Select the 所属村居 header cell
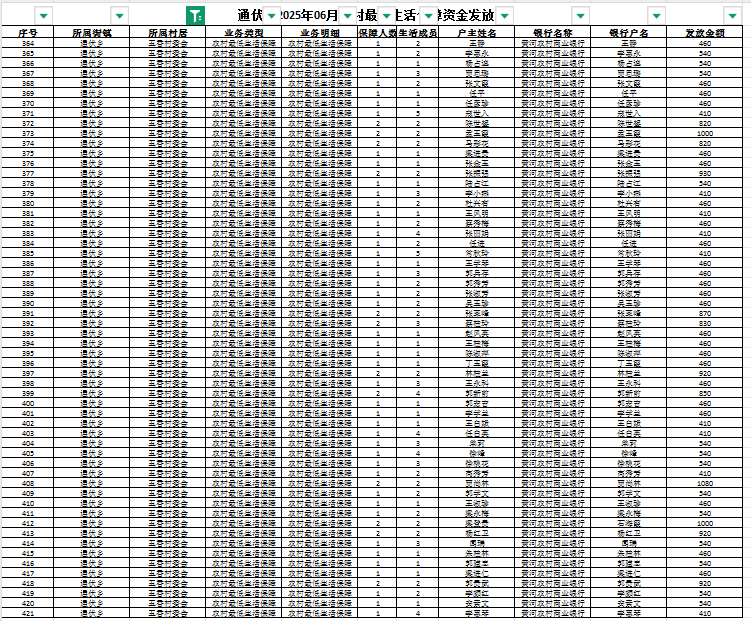Image resolution: width=751 pixels, height=621 pixels. tap(167, 33)
